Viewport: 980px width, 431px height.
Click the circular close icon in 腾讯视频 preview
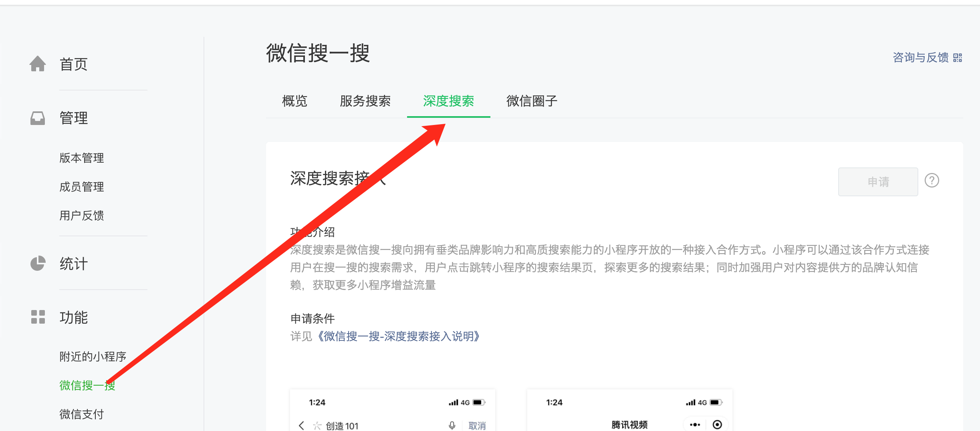717,425
